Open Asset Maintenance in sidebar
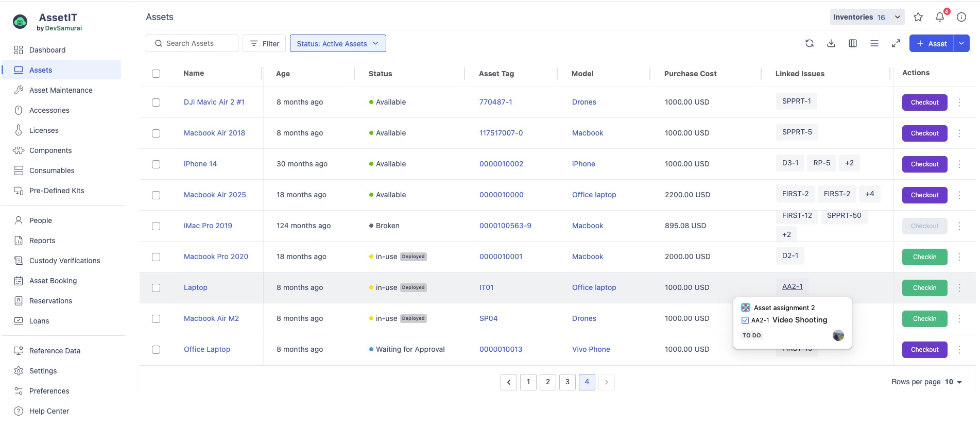The width and height of the screenshot is (980, 427). click(x=61, y=90)
